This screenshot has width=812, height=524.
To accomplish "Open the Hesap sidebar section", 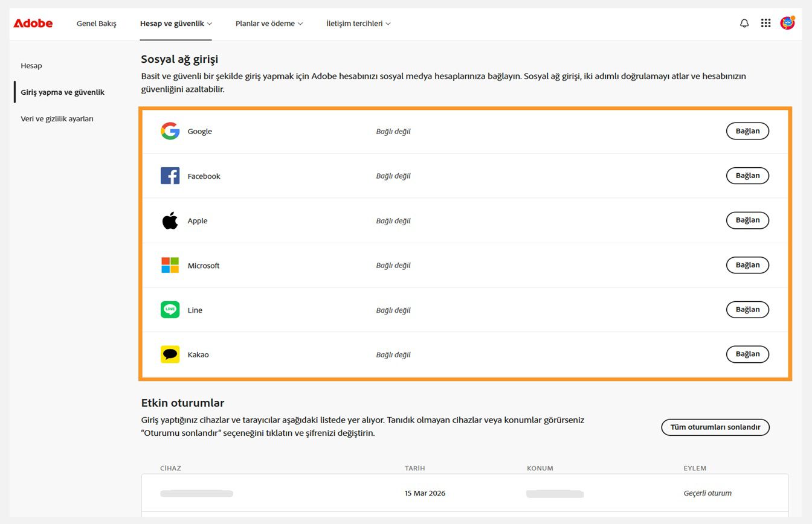I will 31,65.
